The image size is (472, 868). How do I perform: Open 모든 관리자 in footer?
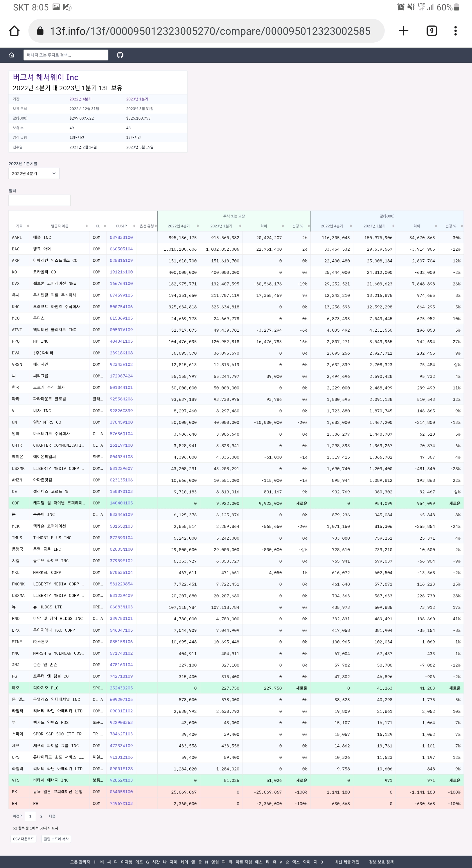tap(80, 862)
